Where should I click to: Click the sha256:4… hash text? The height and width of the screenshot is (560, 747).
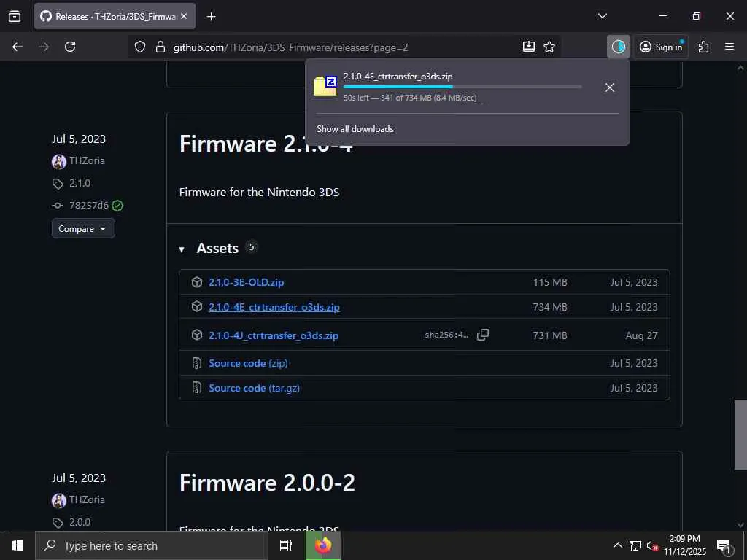446,335
